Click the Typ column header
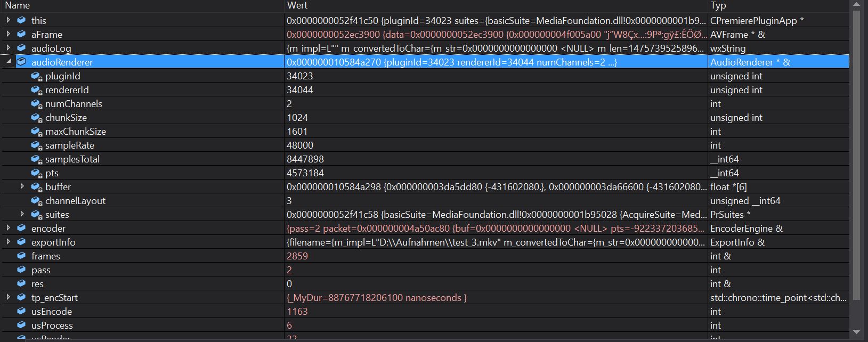The width and height of the screenshot is (868, 342). 718,5
